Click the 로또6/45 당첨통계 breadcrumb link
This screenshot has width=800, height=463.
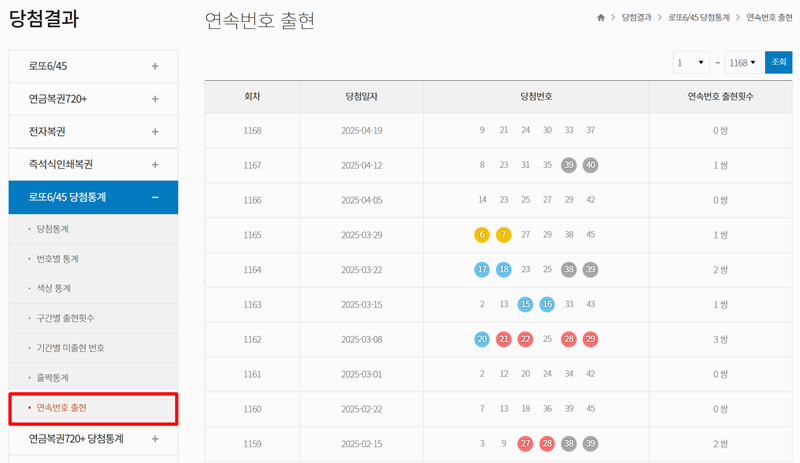(699, 18)
